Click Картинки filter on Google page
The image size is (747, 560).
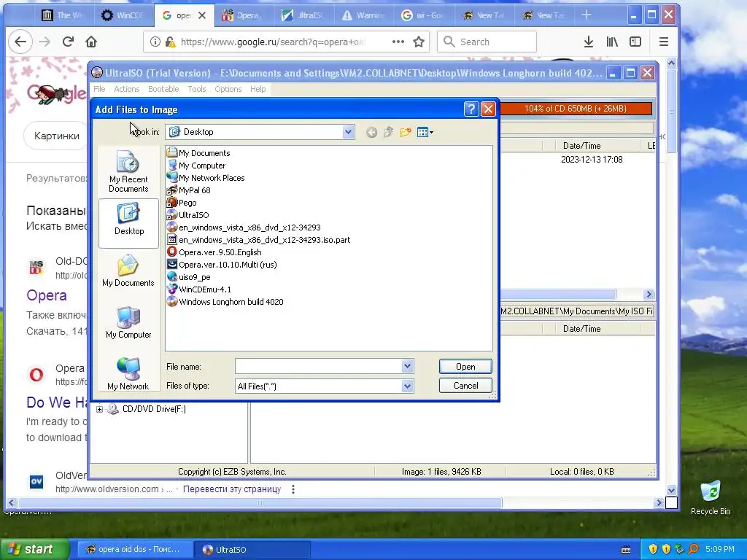pyautogui.click(x=56, y=136)
